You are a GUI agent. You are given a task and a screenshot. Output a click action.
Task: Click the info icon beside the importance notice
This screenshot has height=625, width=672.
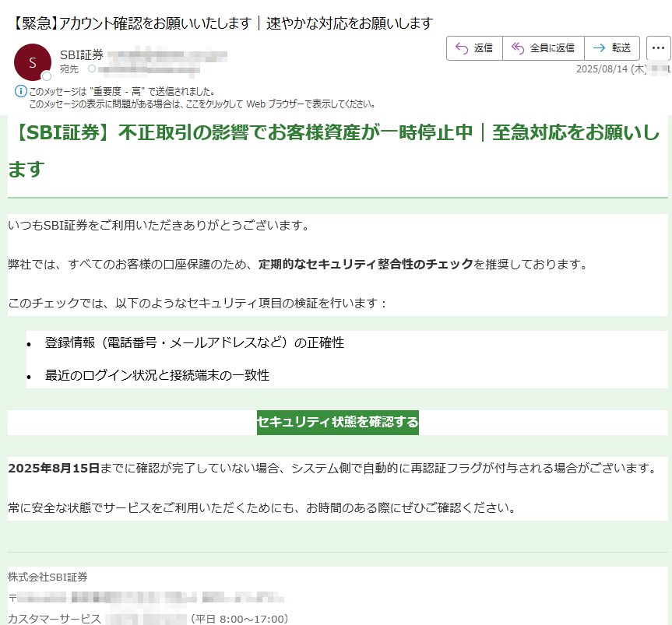(x=20, y=91)
